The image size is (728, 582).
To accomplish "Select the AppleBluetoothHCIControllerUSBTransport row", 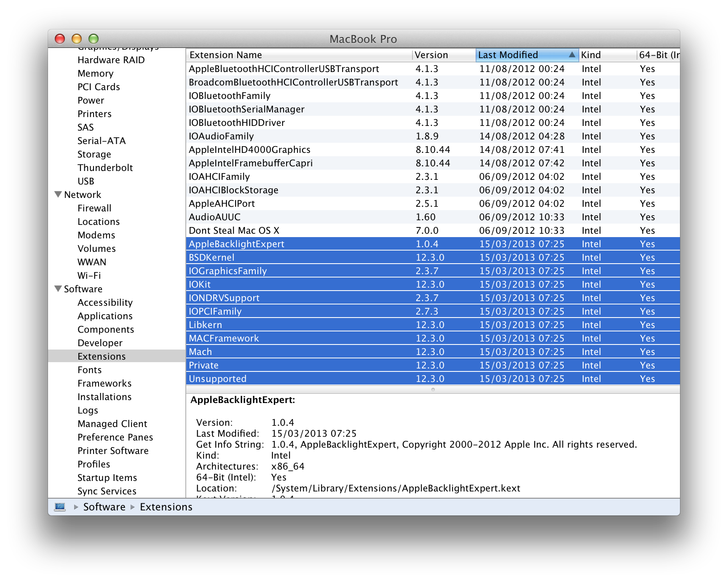I will coord(433,69).
